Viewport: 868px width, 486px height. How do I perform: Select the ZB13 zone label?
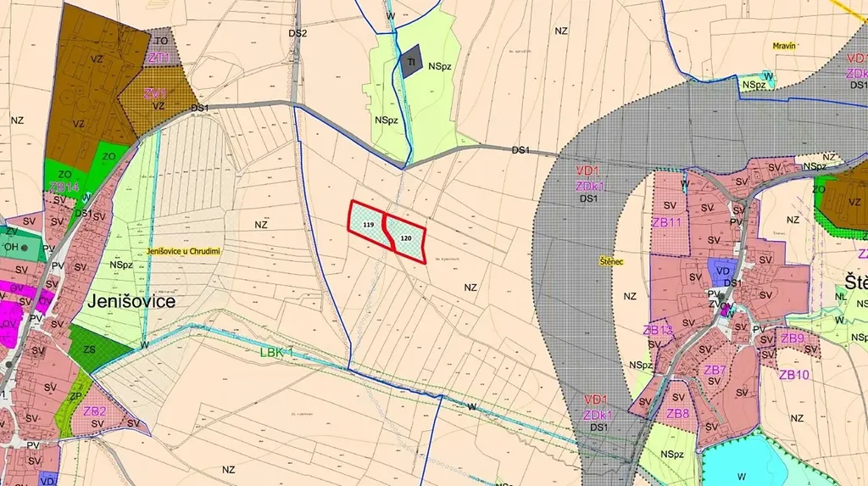(x=658, y=330)
